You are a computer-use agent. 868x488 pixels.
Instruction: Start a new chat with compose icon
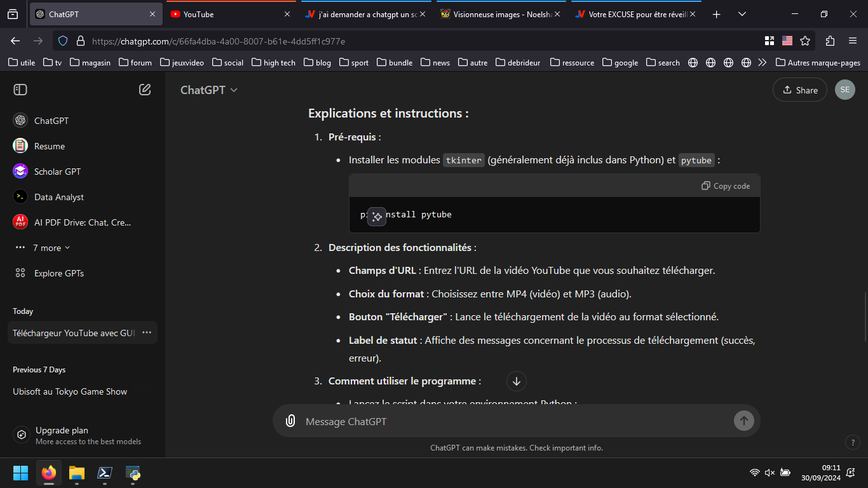point(145,90)
